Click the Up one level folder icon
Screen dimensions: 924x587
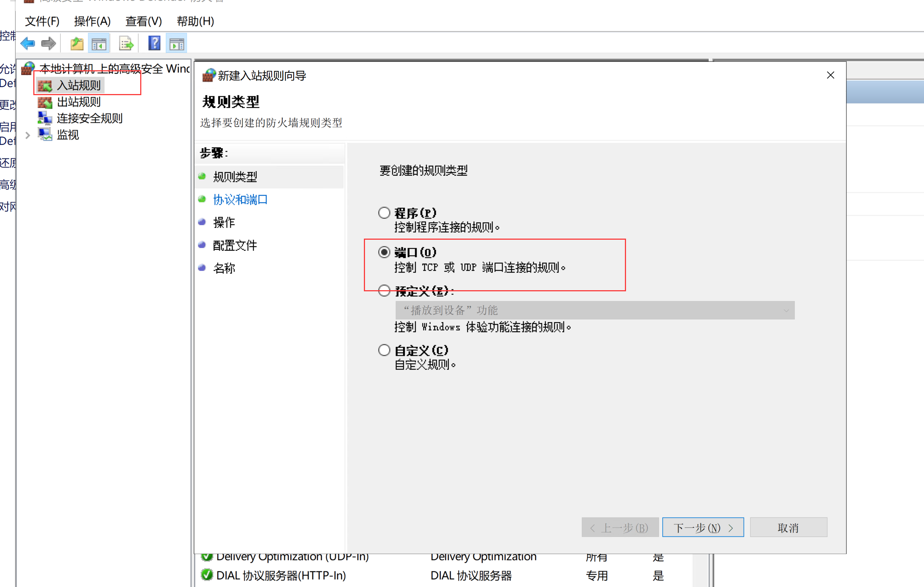(x=77, y=43)
